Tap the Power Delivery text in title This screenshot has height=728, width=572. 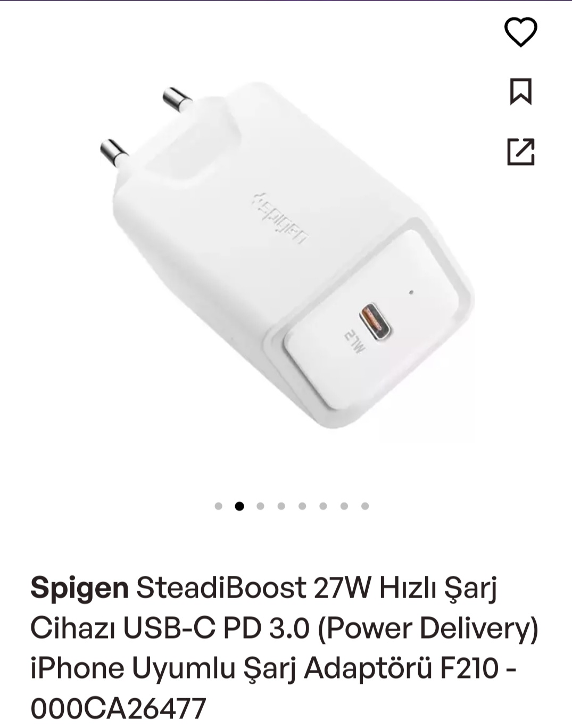pos(428,629)
